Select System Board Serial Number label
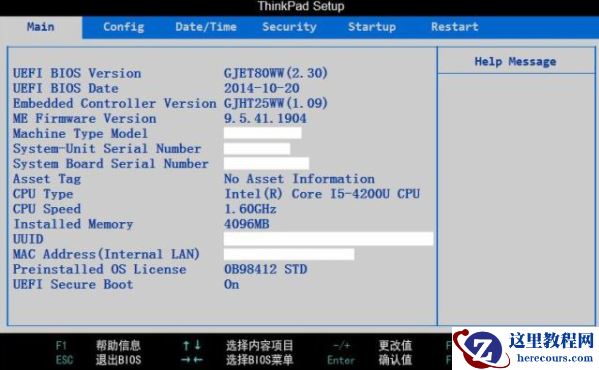 111,164
